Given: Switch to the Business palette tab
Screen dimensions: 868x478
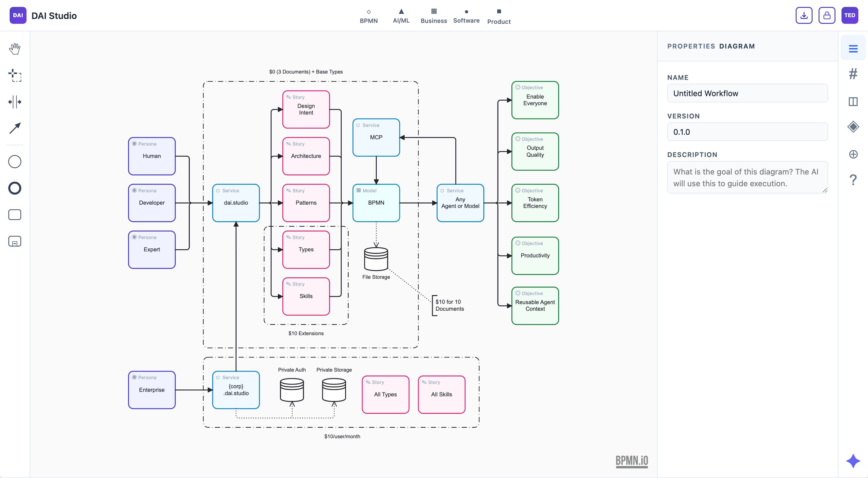Looking at the screenshot, I should [x=434, y=16].
